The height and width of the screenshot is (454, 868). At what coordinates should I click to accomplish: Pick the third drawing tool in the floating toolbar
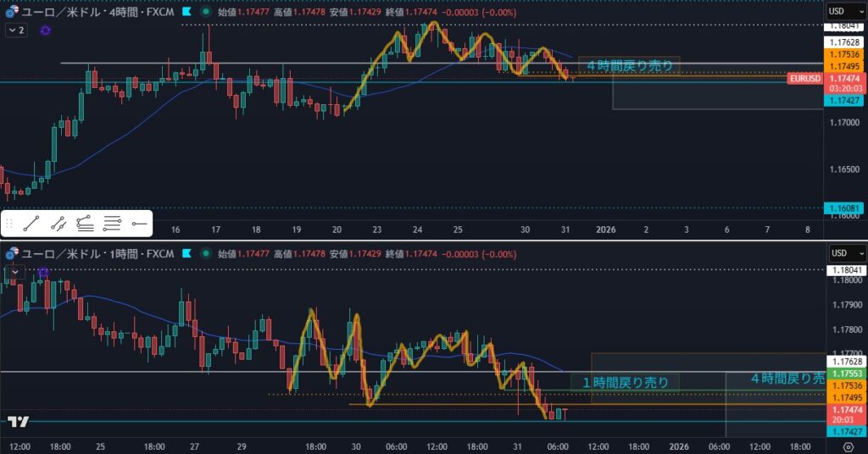[x=85, y=224]
